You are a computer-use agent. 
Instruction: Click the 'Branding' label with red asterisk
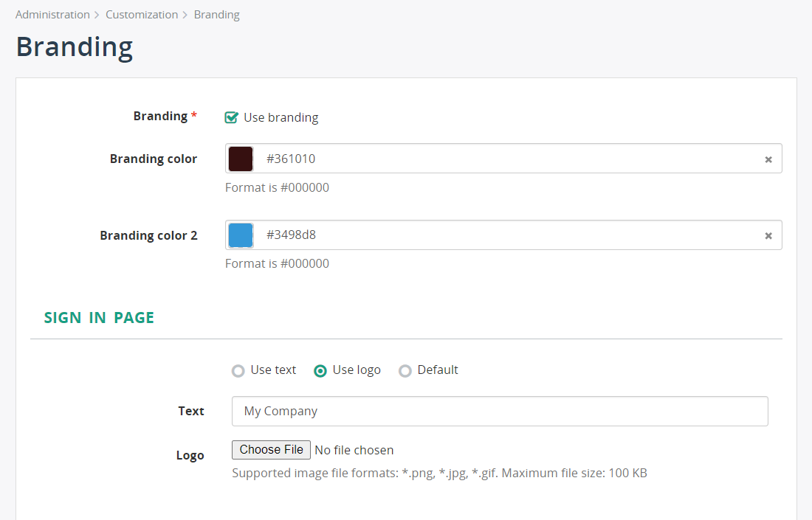pyautogui.click(x=165, y=116)
